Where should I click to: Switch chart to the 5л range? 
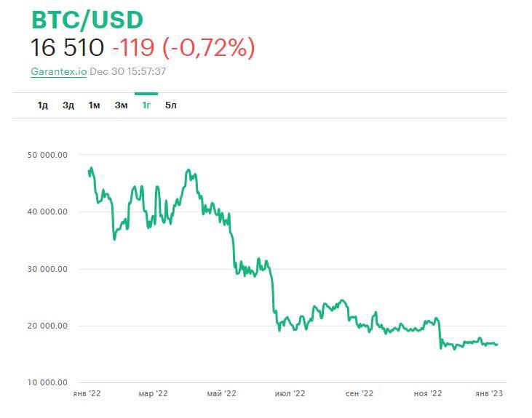pyautogui.click(x=171, y=105)
